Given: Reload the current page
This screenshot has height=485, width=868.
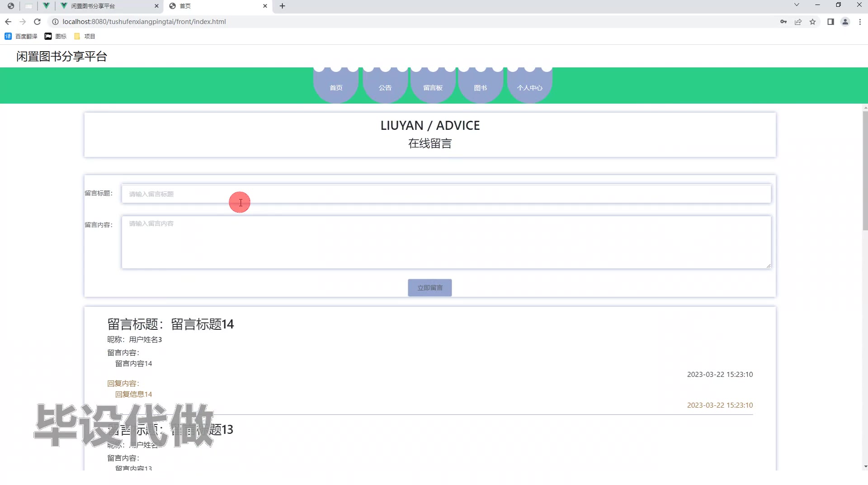Looking at the screenshot, I should tap(38, 22).
